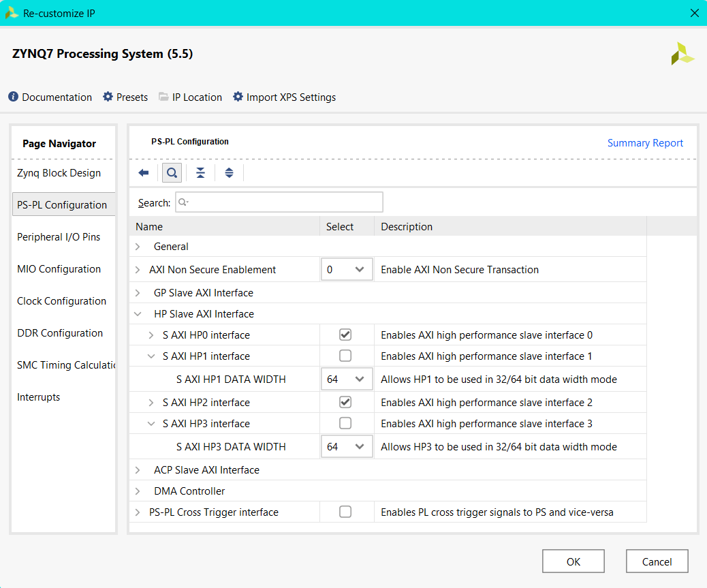This screenshot has width=707, height=588.
Task: Toggle the search magnifier toolbar icon
Action: [172, 172]
